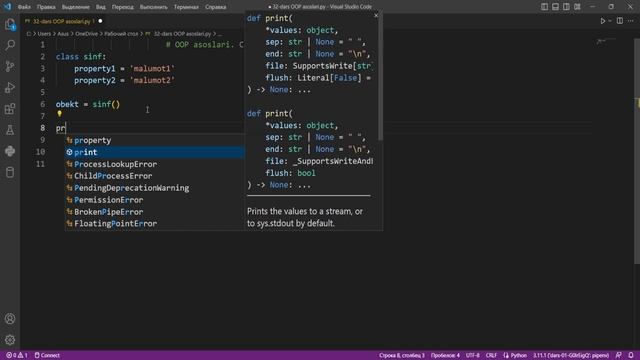Choose the PendingDeprecationWarning suggestion
The width and height of the screenshot is (640, 360).
tap(155, 188)
